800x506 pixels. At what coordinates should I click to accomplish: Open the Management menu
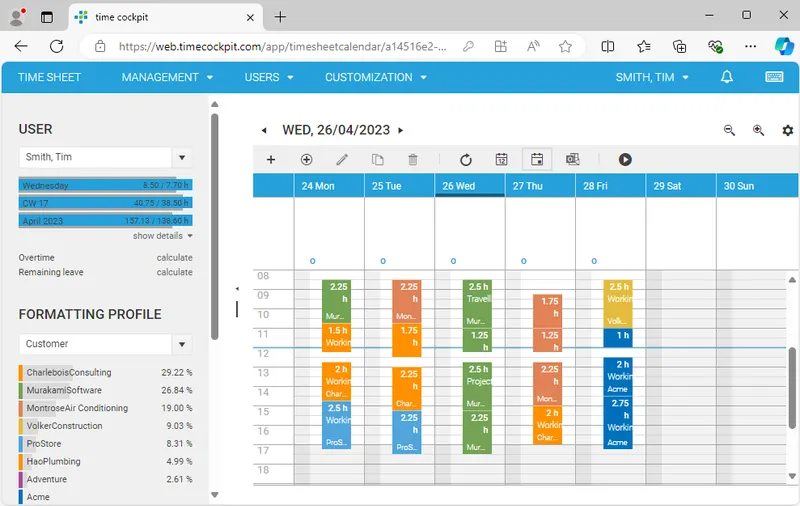(167, 77)
